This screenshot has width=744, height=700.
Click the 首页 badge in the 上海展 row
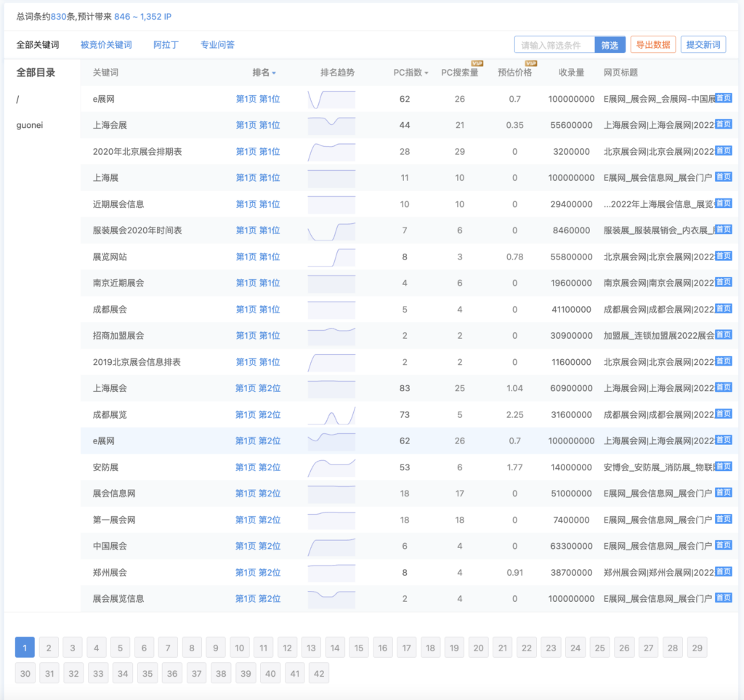[723, 177]
